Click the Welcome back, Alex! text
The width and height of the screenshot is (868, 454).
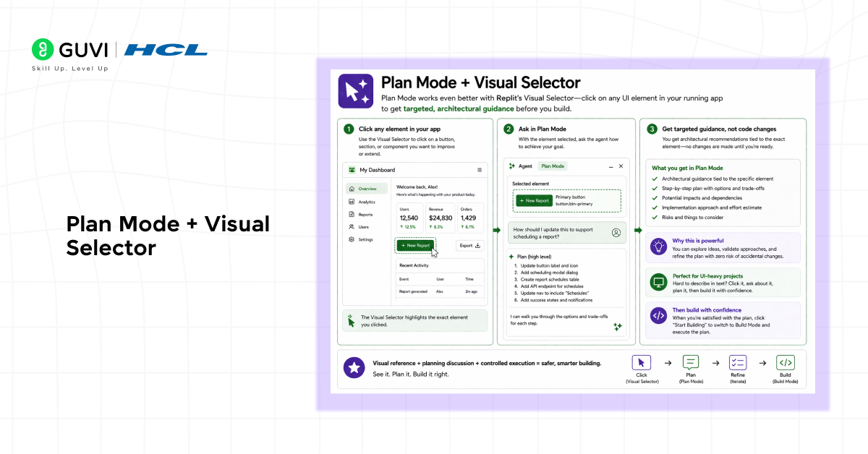pyautogui.click(x=417, y=187)
